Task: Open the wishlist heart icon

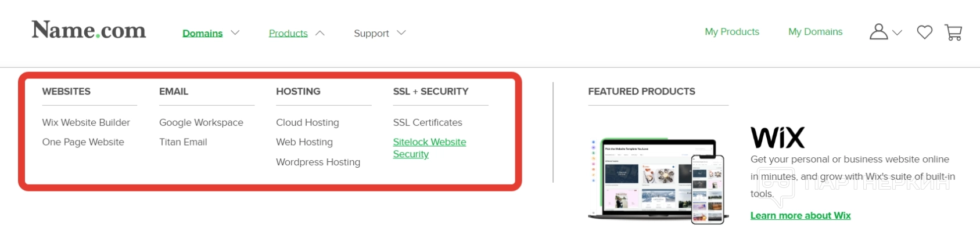Action: 924,32
